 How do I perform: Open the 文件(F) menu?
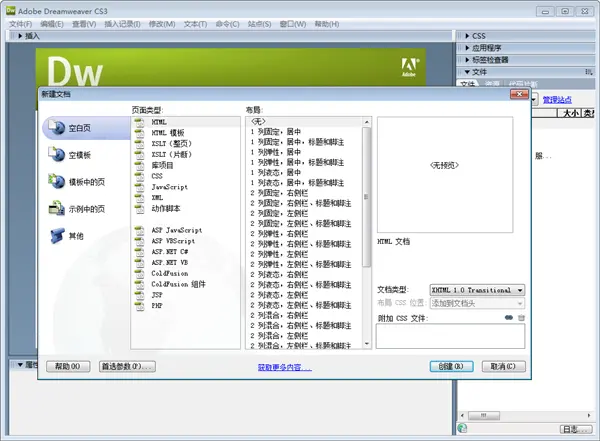20,24
